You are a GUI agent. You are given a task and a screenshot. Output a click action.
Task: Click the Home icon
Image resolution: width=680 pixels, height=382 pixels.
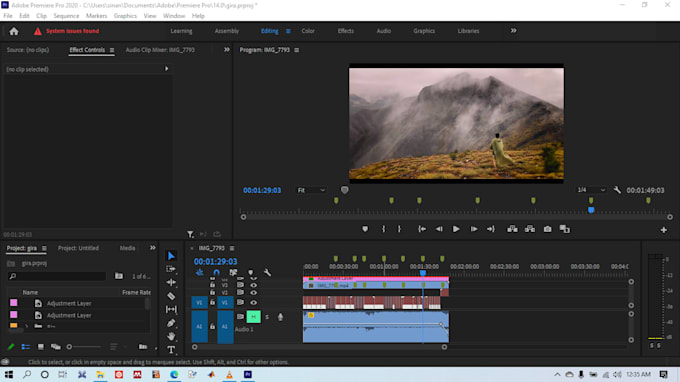click(14, 31)
